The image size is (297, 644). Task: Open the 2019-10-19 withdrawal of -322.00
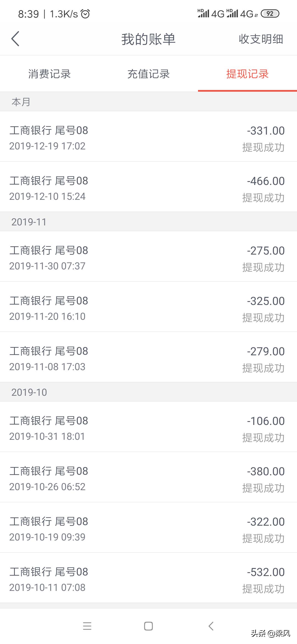pyautogui.click(x=148, y=528)
